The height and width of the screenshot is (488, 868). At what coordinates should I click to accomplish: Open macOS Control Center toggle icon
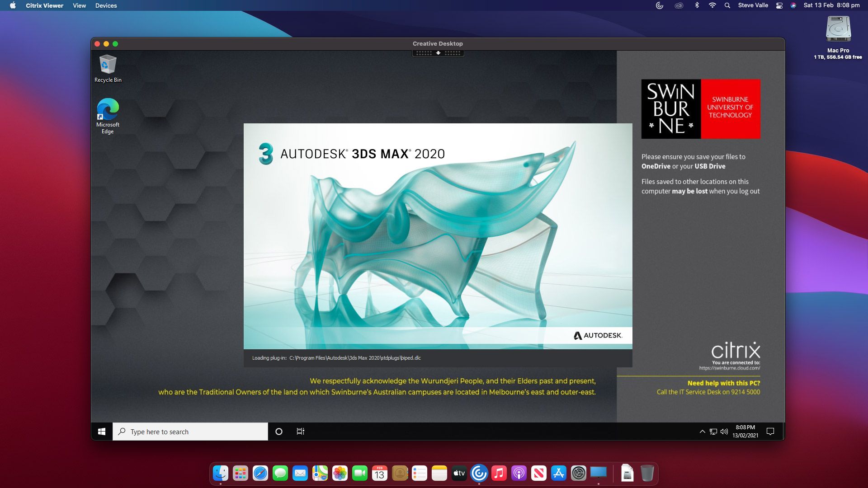pyautogui.click(x=779, y=5)
